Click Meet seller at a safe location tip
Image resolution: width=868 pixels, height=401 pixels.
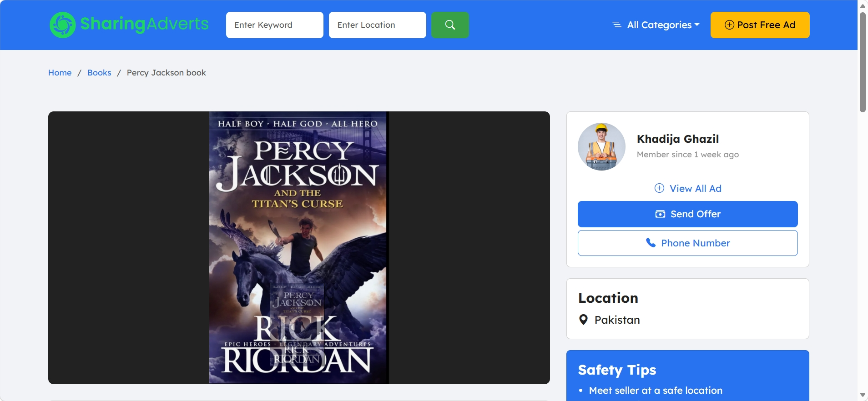[x=656, y=391]
